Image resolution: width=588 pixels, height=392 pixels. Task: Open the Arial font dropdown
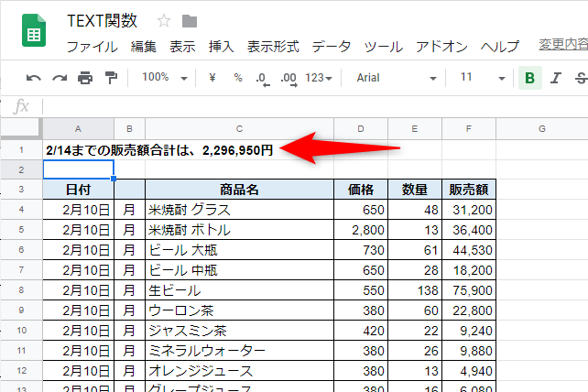(x=397, y=78)
